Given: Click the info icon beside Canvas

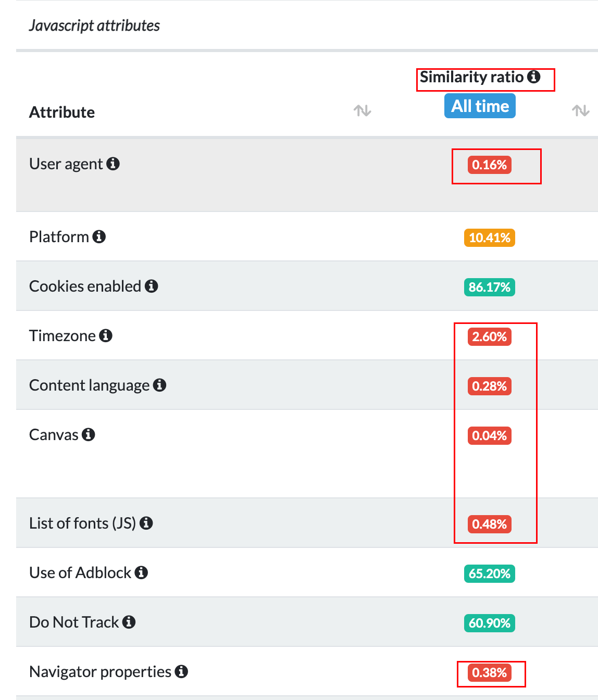Looking at the screenshot, I should tap(89, 435).
